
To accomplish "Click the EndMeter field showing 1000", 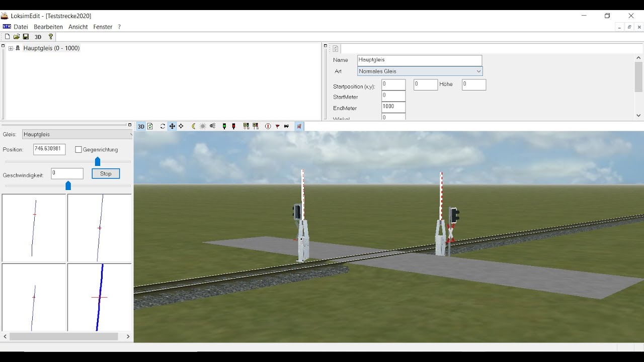I will (x=393, y=107).
